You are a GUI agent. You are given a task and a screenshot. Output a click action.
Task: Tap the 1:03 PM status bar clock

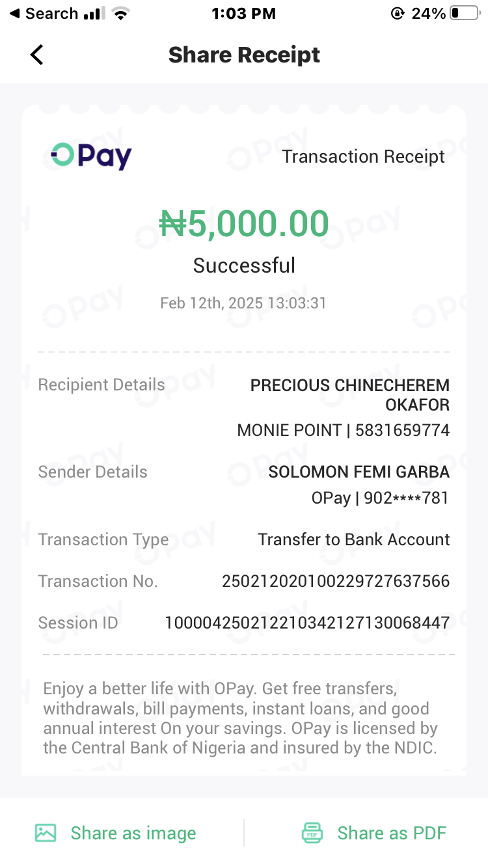click(244, 14)
